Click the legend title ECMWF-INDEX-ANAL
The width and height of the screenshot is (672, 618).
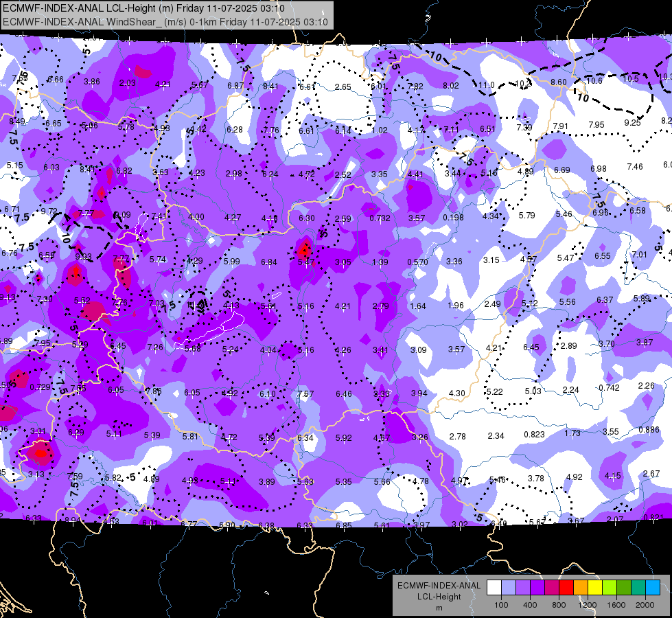pyautogui.click(x=439, y=586)
